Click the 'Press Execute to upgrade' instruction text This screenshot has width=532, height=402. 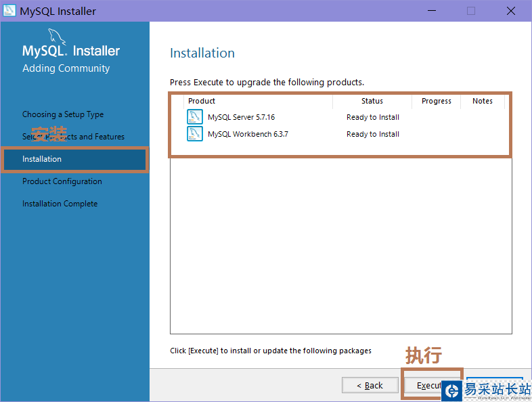(267, 82)
